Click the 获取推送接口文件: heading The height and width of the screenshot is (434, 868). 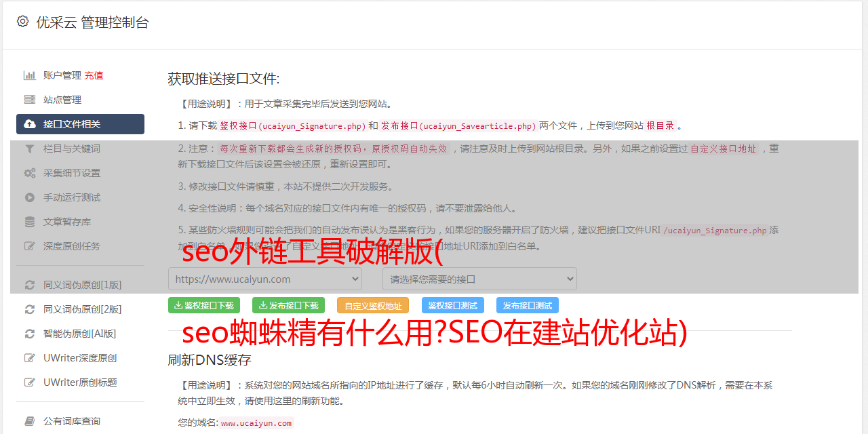(224, 79)
